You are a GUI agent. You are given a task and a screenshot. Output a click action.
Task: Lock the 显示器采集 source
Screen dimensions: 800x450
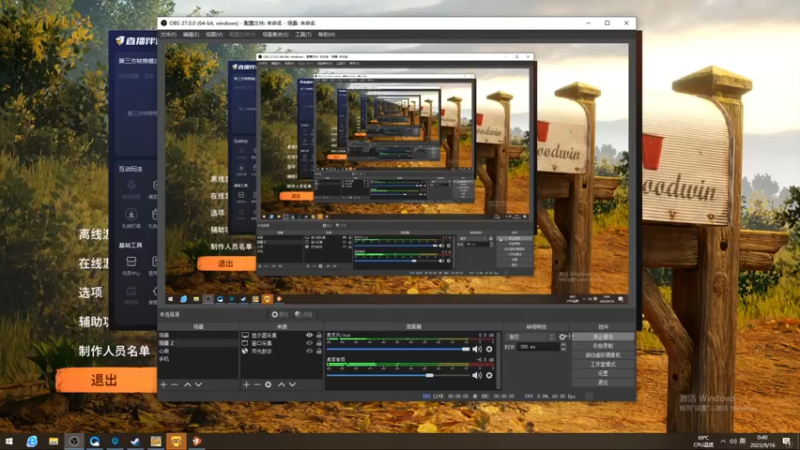click(x=319, y=335)
